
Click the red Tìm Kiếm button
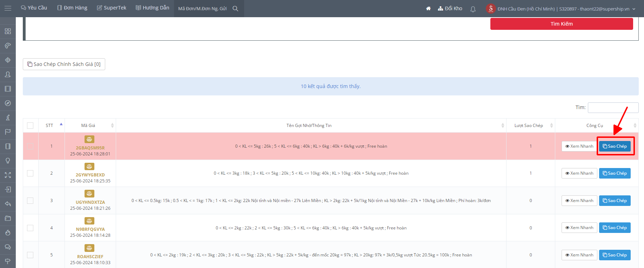click(562, 24)
